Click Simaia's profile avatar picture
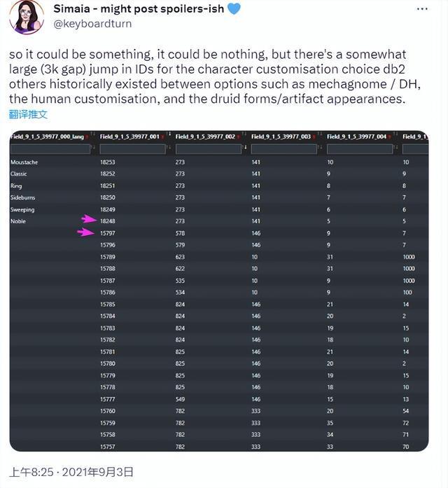 click(x=27, y=16)
